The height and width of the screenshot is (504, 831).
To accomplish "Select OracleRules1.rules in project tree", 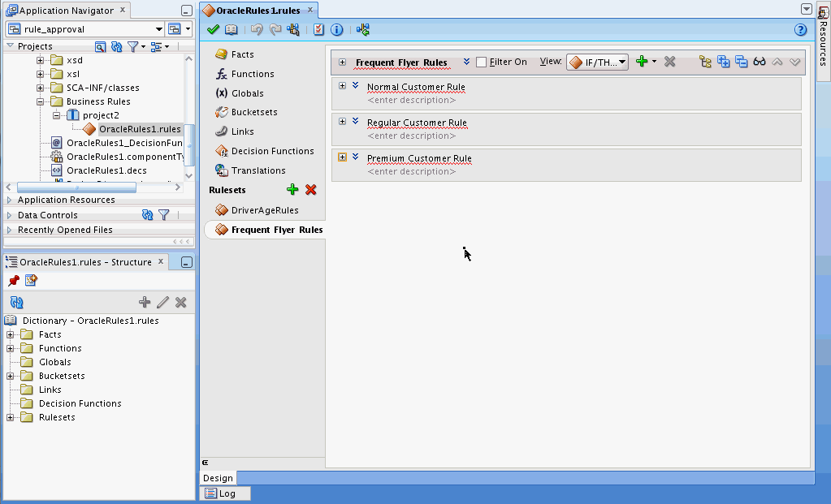I will [140, 129].
